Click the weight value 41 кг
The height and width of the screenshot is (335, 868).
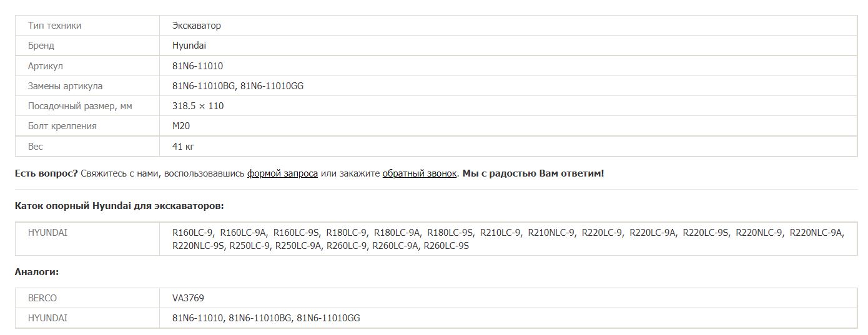[x=184, y=146]
